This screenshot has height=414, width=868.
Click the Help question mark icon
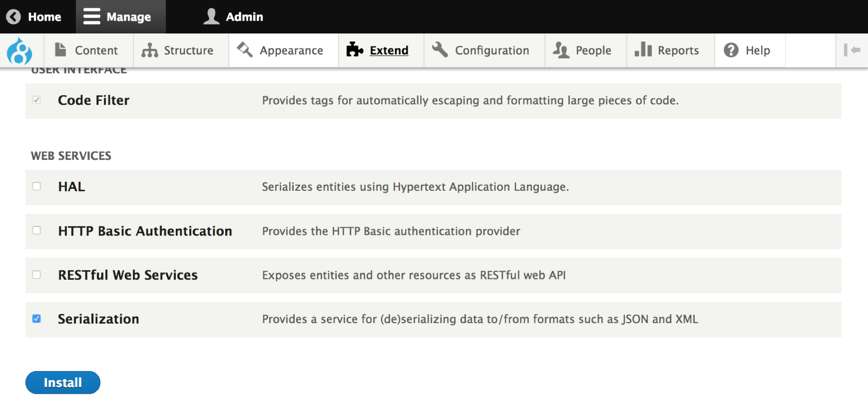point(731,50)
